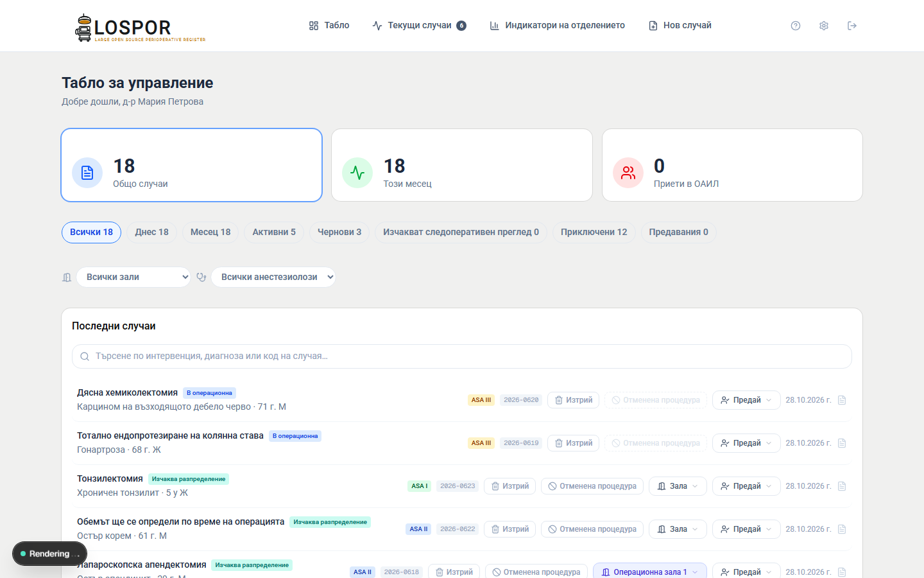Click Отменена процедура for Тонзилектомия case
The width and height of the screenshot is (924, 578).
[592, 486]
